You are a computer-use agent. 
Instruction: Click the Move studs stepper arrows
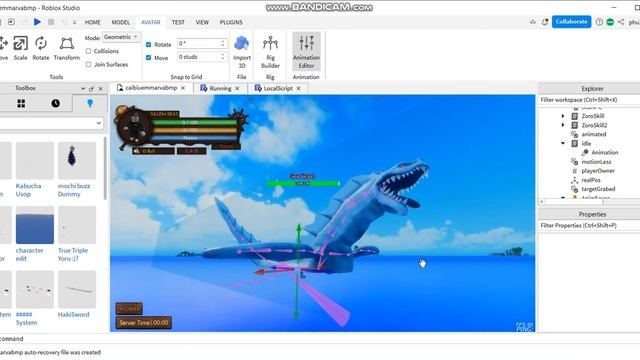point(223,57)
